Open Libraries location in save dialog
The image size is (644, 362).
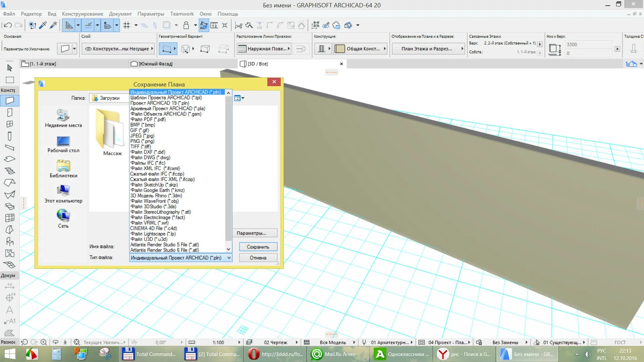pyautogui.click(x=63, y=169)
